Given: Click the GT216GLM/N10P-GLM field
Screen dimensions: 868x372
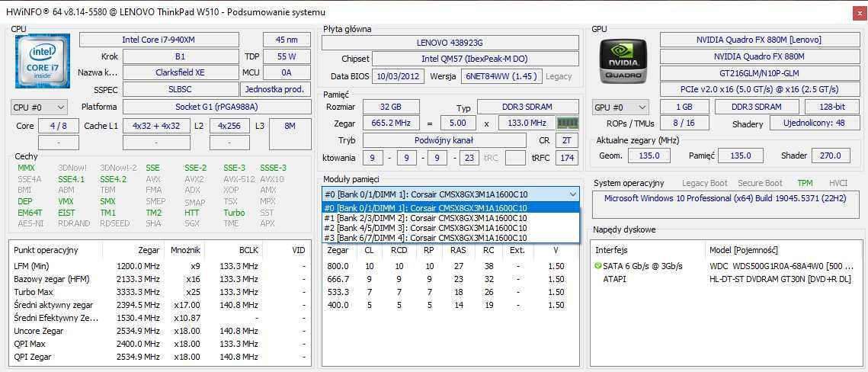Looking at the screenshot, I should (x=758, y=73).
